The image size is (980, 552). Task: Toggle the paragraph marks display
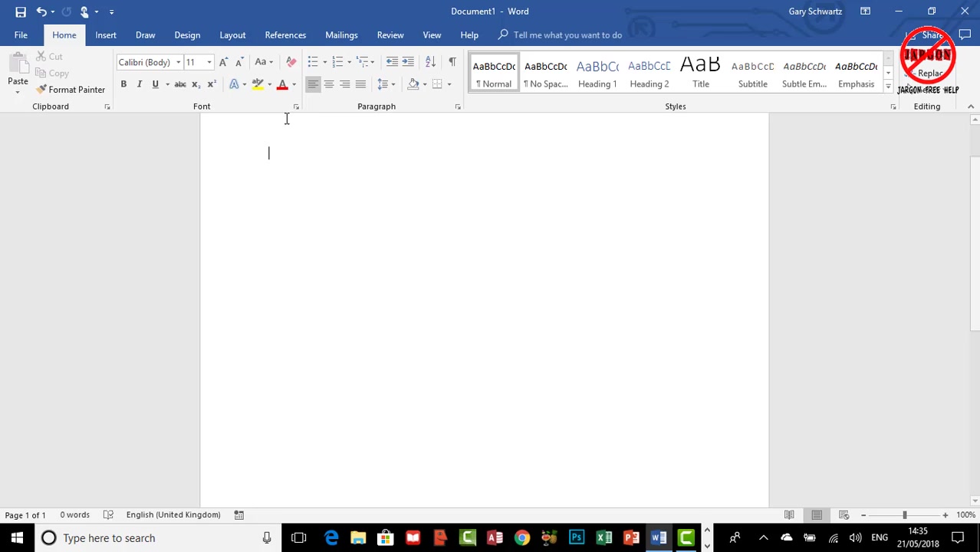pyautogui.click(x=452, y=62)
